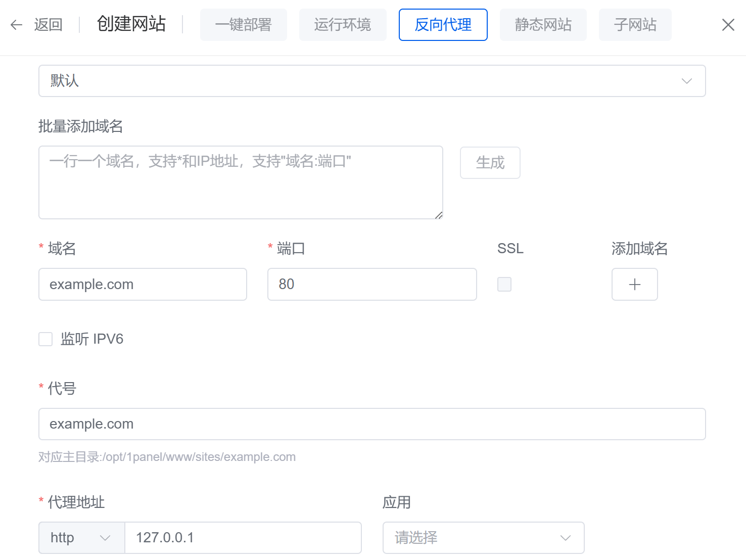Toggle the 监听 IPV6 checkbox

46,339
